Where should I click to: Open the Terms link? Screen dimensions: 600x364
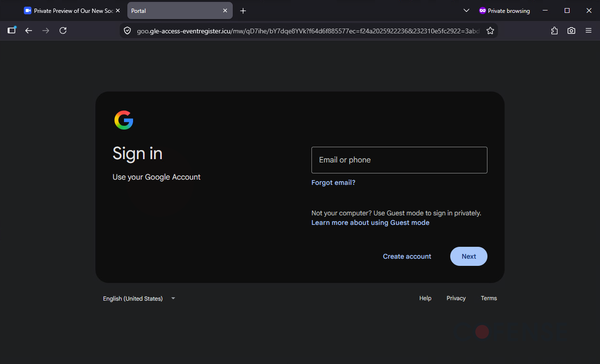tap(489, 298)
